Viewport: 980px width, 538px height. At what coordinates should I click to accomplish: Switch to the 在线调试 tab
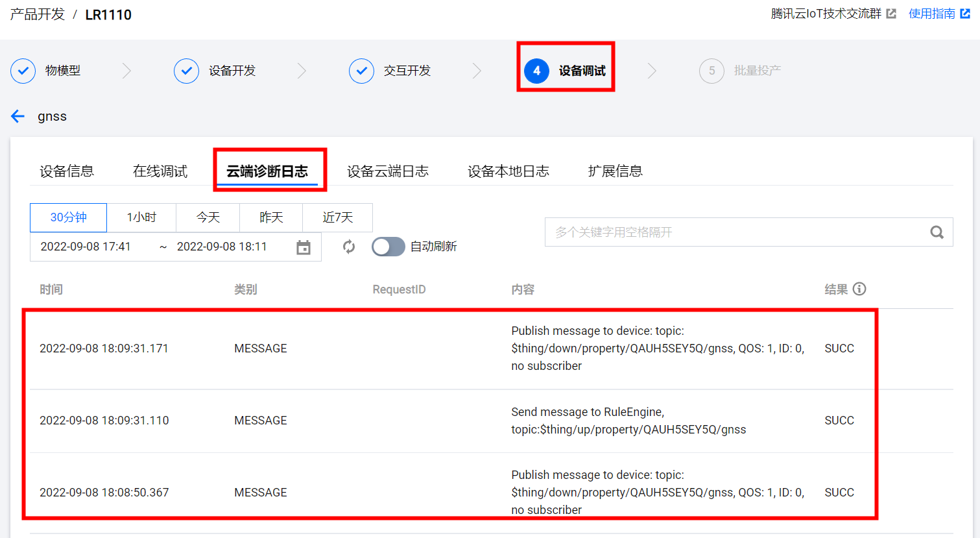[x=160, y=171]
